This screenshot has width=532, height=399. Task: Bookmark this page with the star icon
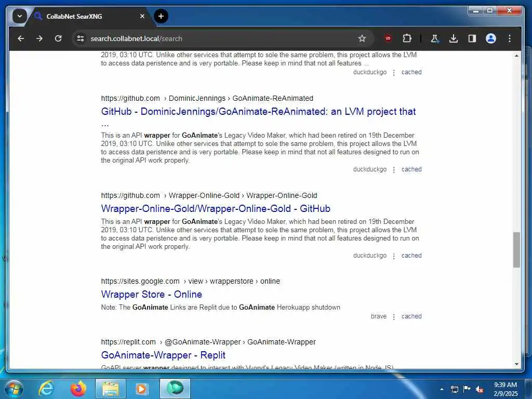(x=362, y=38)
